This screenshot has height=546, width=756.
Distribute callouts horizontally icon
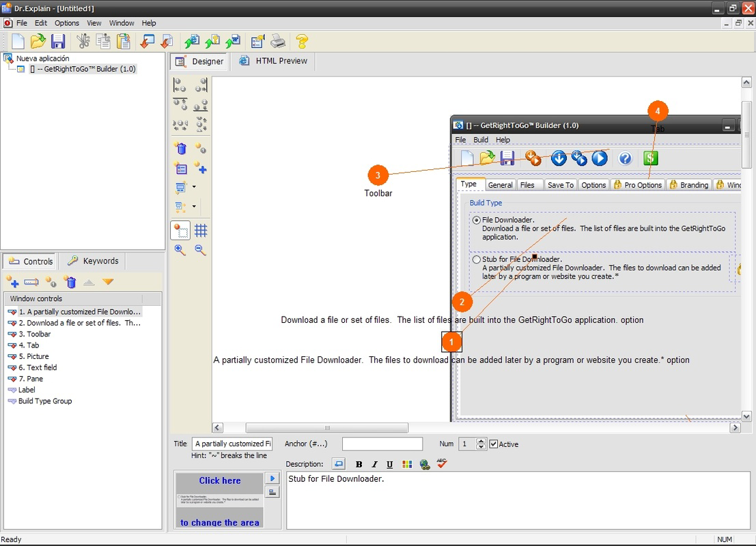click(180, 125)
